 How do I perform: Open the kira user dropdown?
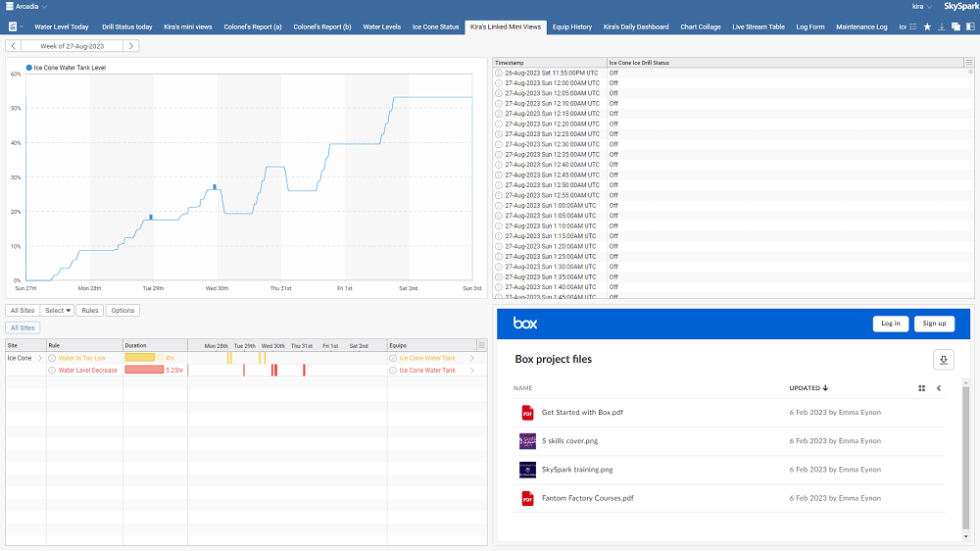tap(922, 6)
